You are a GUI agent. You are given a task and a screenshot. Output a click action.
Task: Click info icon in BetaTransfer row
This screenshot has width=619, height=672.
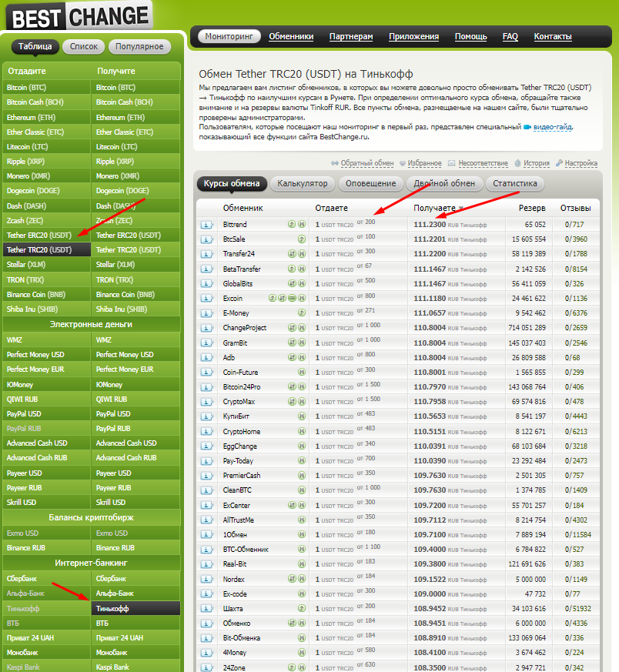pyautogui.click(x=206, y=269)
